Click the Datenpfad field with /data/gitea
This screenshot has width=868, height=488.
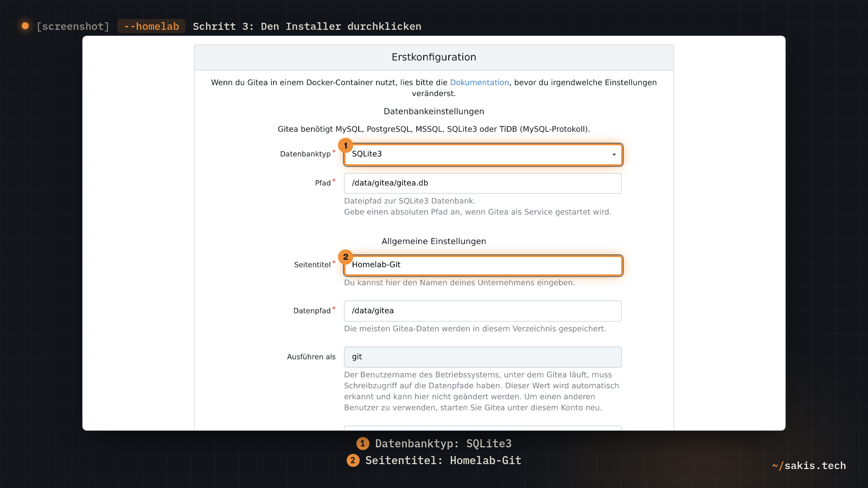[483, 311]
